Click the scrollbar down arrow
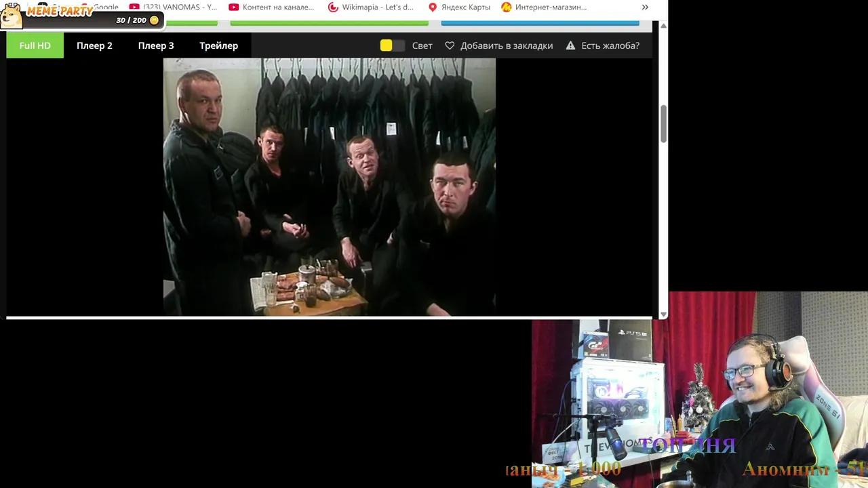The width and height of the screenshot is (868, 488). point(663,314)
